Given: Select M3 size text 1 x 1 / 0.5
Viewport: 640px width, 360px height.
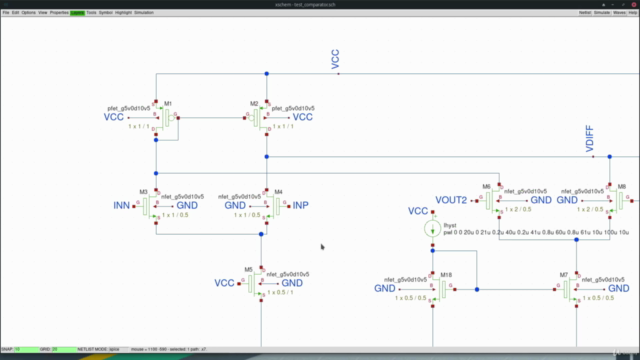Looking at the screenshot, I should click(175, 215).
